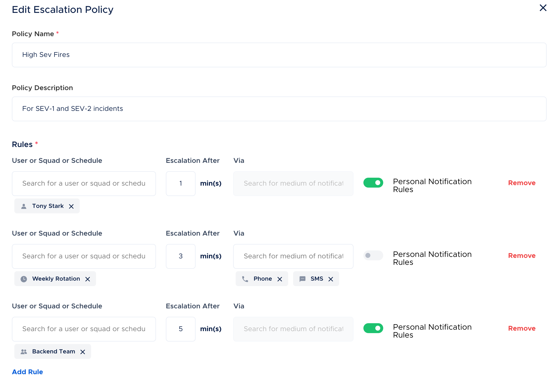
Task: Toggle Personal Notification Rules for third rule
Action: [373, 328]
